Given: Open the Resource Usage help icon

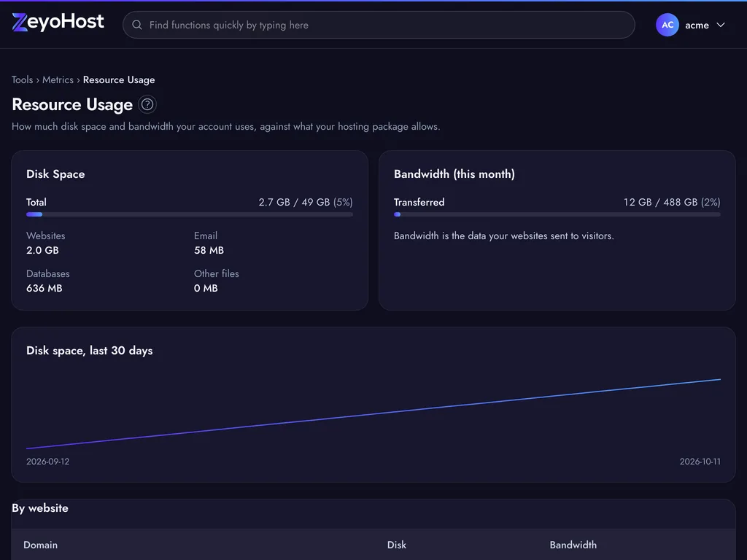Looking at the screenshot, I should click(x=147, y=104).
